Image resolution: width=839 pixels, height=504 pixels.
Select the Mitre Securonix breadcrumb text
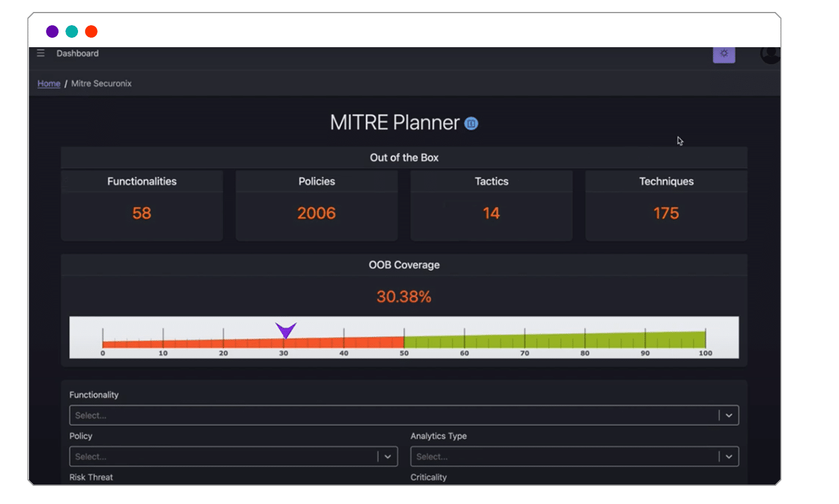(101, 83)
